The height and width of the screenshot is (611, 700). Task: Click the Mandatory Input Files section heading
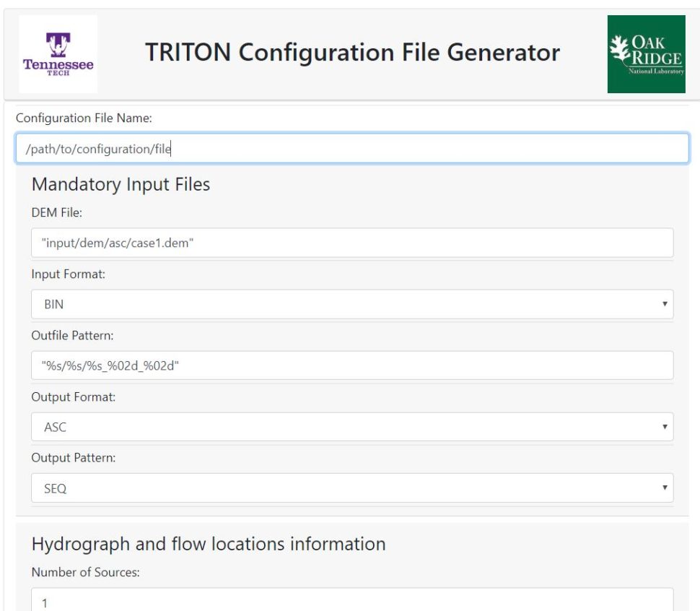(x=121, y=184)
